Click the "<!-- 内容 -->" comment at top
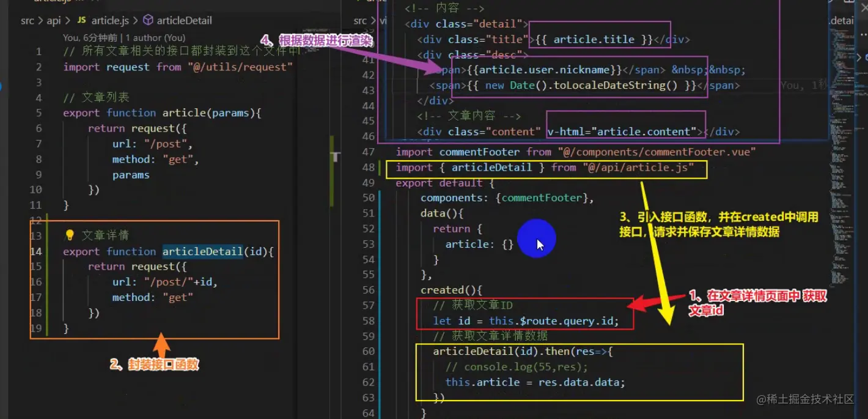This screenshot has height=419, width=868. click(x=444, y=9)
